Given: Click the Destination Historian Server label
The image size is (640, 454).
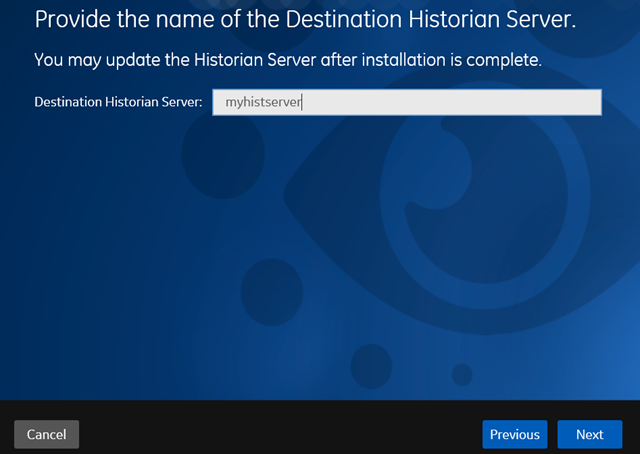Looking at the screenshot, I should coord(118,102).
